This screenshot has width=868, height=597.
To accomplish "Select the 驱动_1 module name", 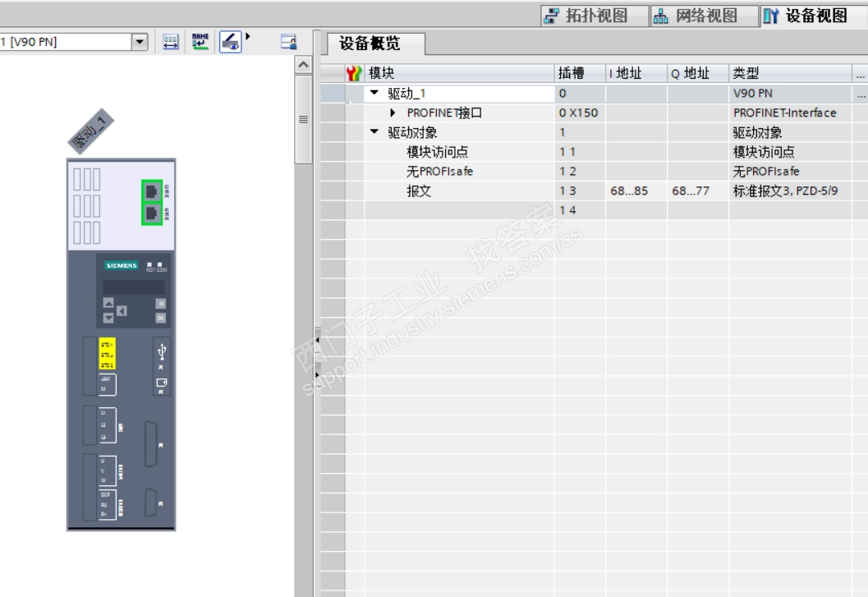I will tap(406, 93).
